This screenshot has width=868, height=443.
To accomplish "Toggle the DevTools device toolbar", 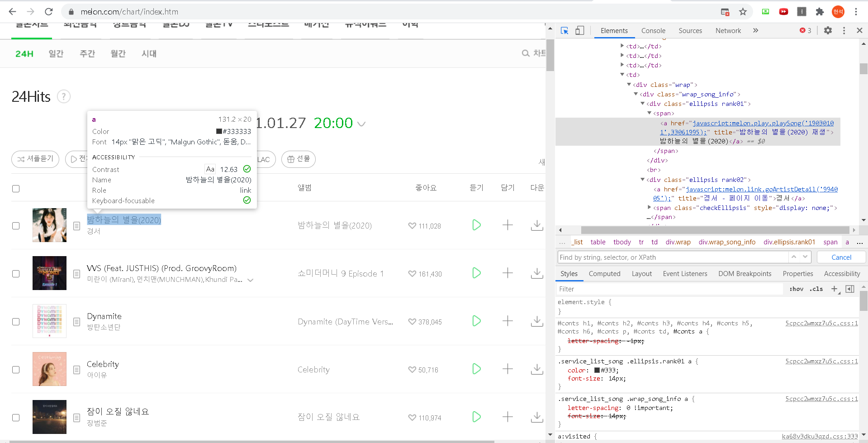I will pyautogui.click(x=579, y=30).
